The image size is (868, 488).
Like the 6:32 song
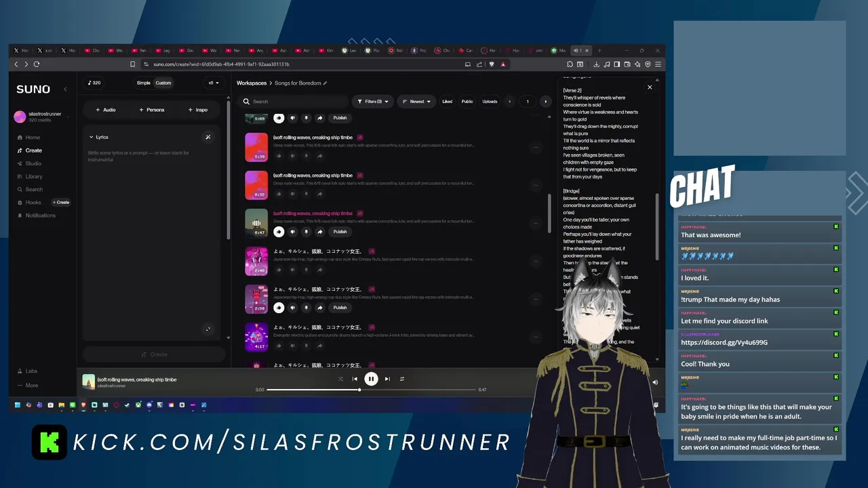pyautogui.click(x=279, y=194)
